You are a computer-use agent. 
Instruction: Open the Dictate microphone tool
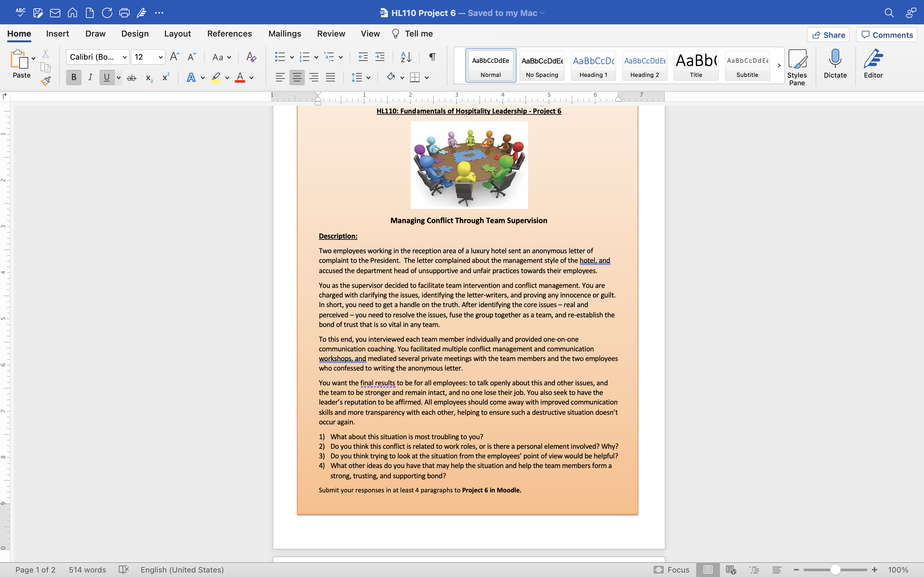[x=835, y=64]
